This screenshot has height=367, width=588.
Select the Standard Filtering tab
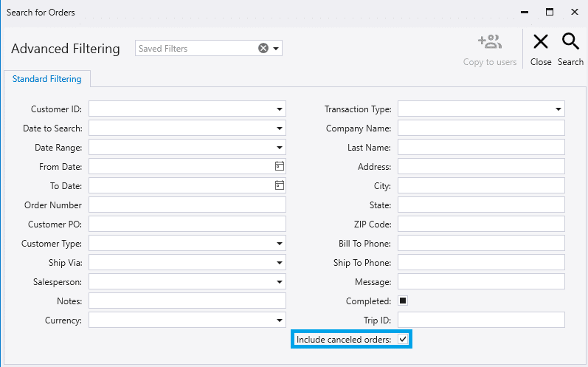tap(47, 79)
